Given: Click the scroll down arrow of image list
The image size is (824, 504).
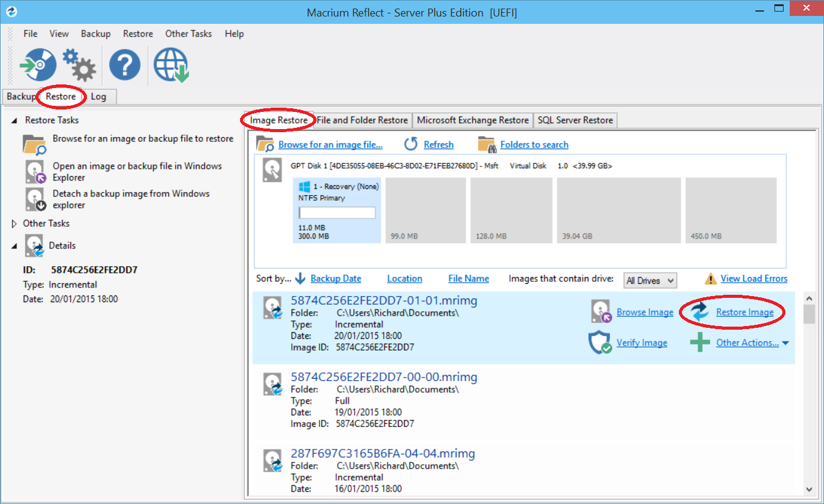Looking at the screenshot, I should [809, 489].
